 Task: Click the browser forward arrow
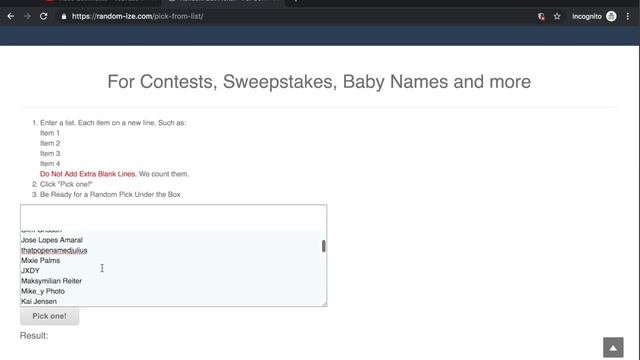27,16
